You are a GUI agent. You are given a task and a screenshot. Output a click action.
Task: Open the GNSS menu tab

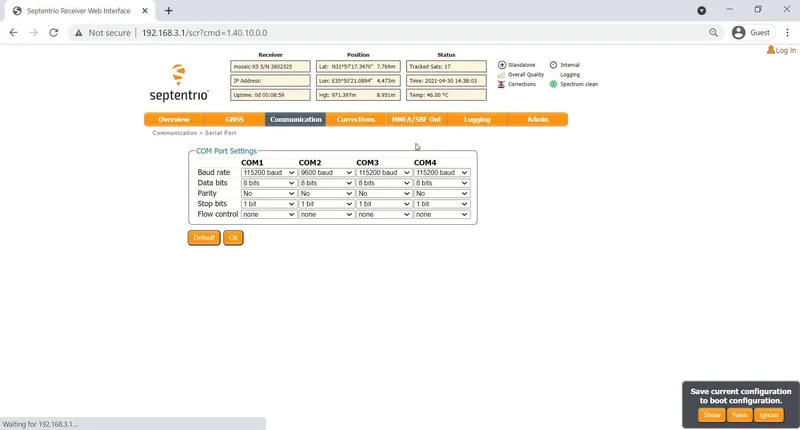click(x=235, y=119)
